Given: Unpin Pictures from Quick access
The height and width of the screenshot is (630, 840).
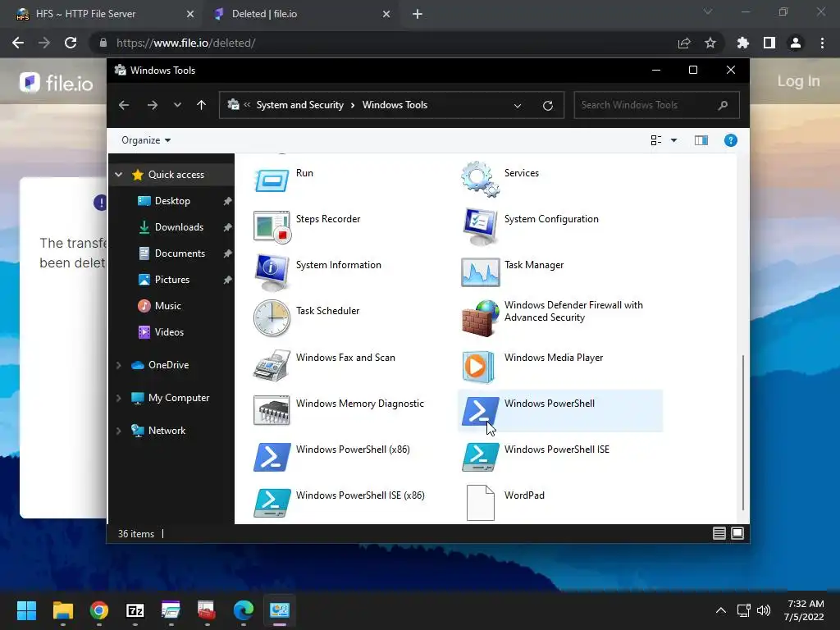Looking at the screenshot, I should coord(228,280).
